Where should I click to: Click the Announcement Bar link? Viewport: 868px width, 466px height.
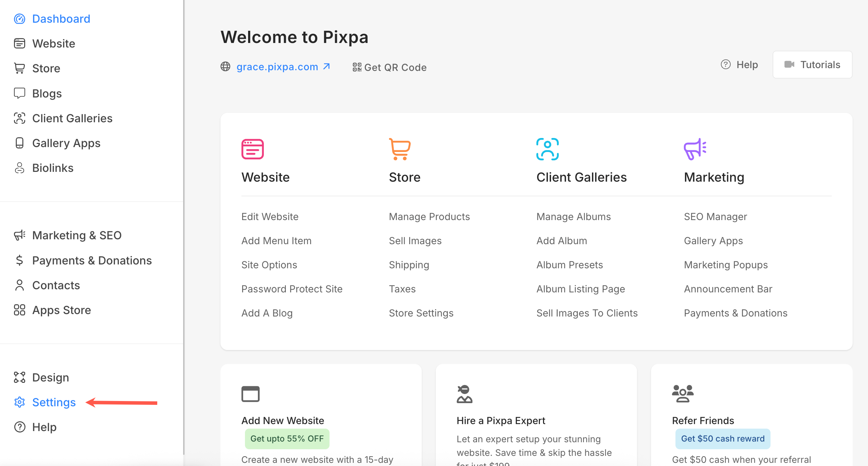(728, 289)
